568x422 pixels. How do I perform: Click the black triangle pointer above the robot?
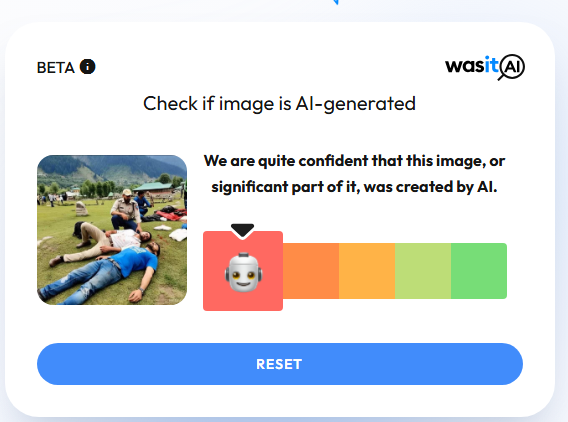tap(242, 231)
